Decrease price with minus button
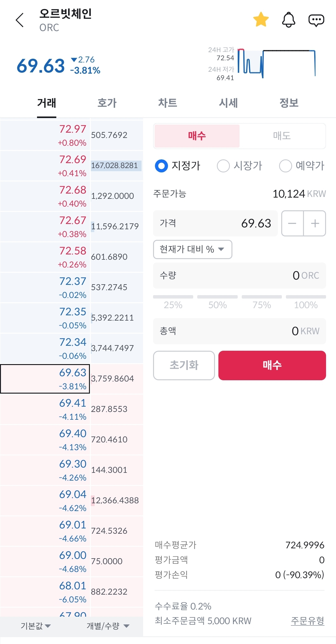Image resolution: width=336 pixels, height=644 pixels. 292,223
